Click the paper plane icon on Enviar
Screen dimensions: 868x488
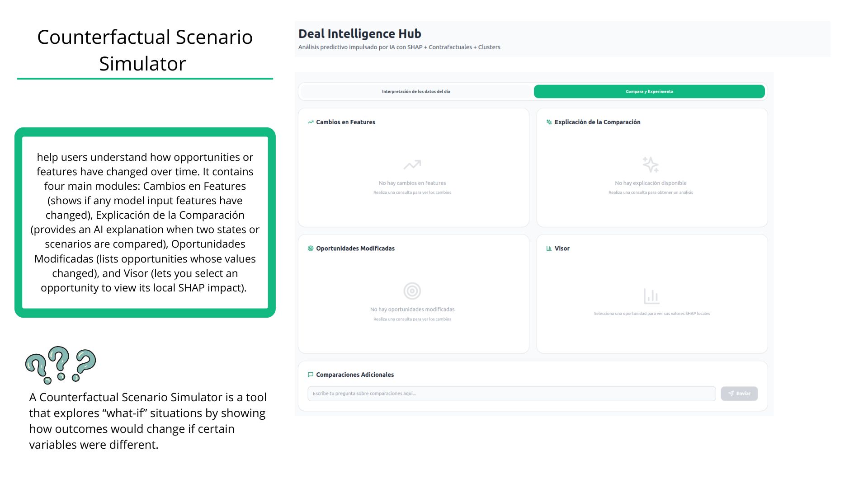pyautogui.click(x=731, y=394)
